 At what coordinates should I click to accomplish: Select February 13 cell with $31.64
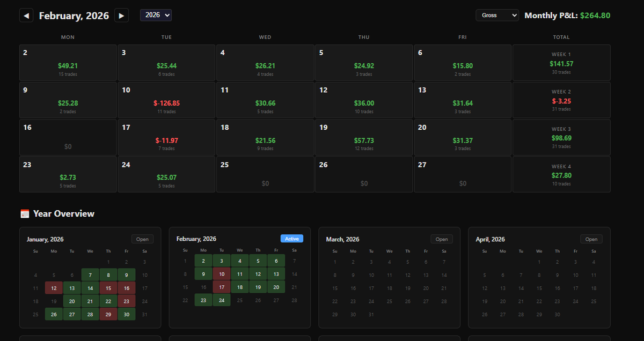tap(463, 100)
